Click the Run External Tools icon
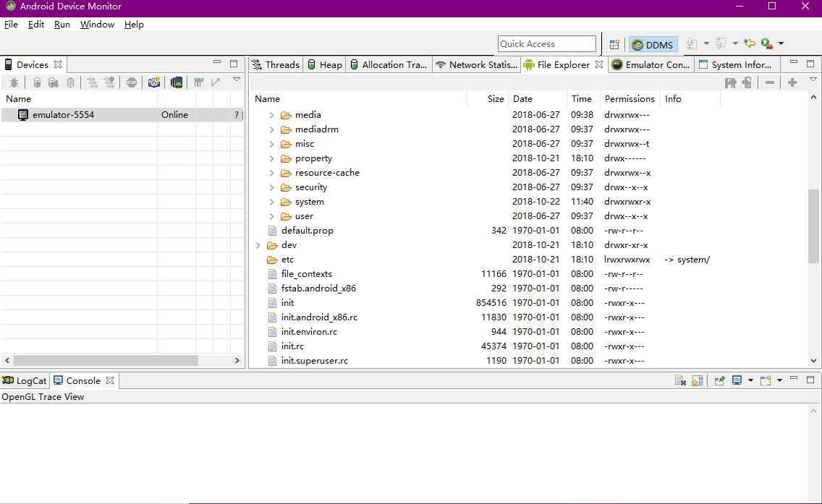 tap(767, 43)
